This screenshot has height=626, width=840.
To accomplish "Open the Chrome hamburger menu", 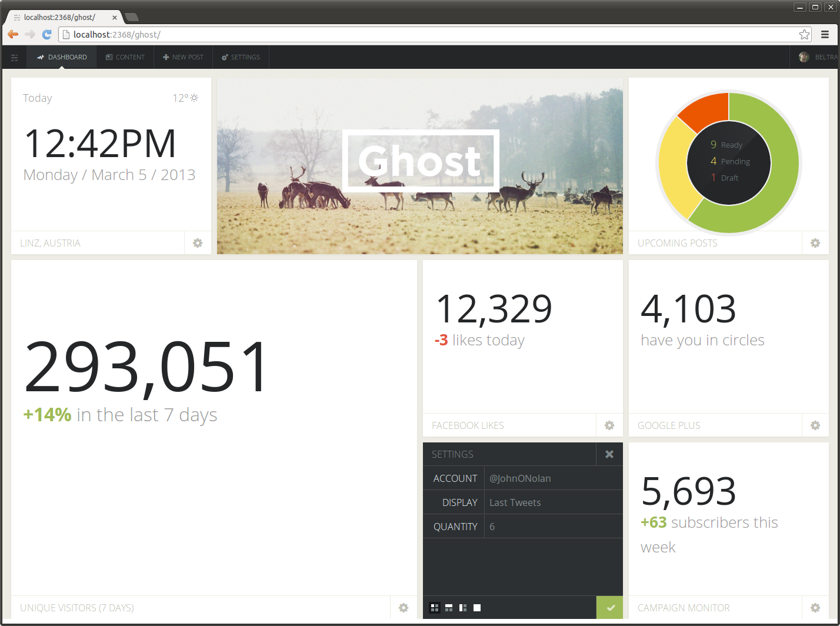I will click(x=825, y=35).
